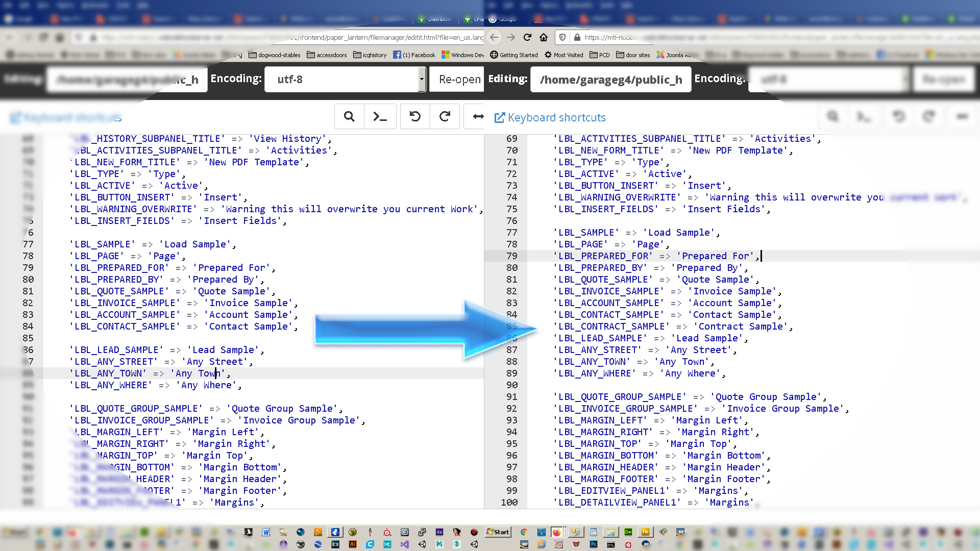Open the Firefox home page

[x=544, y=37]
